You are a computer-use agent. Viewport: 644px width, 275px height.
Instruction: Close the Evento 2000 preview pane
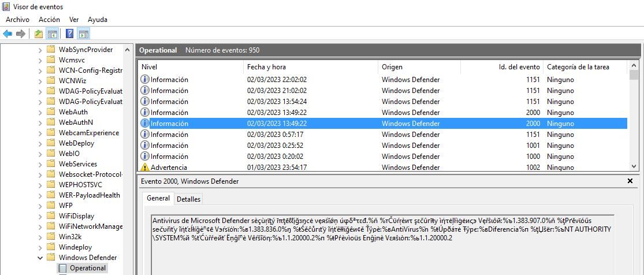630,181
